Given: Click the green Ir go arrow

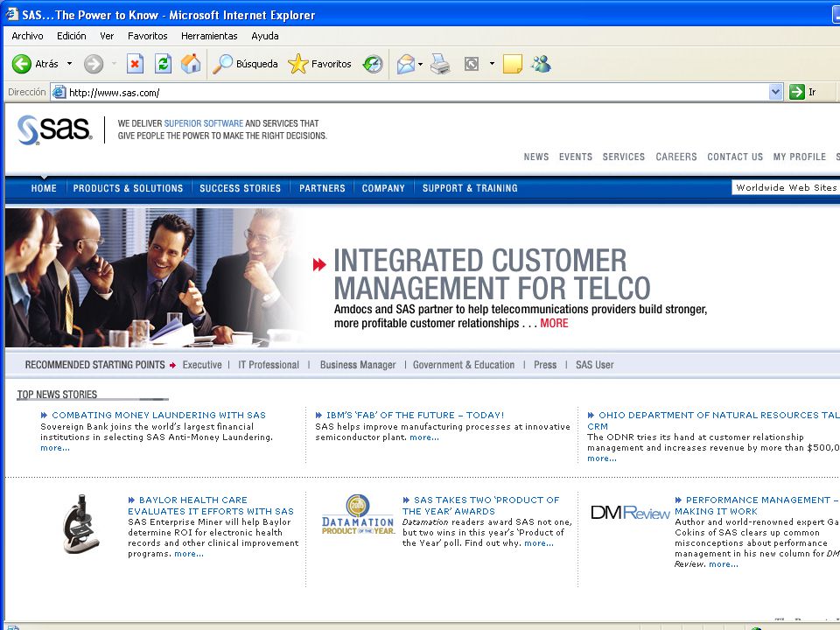Looking at the screenshot, I should click(796, 92).
